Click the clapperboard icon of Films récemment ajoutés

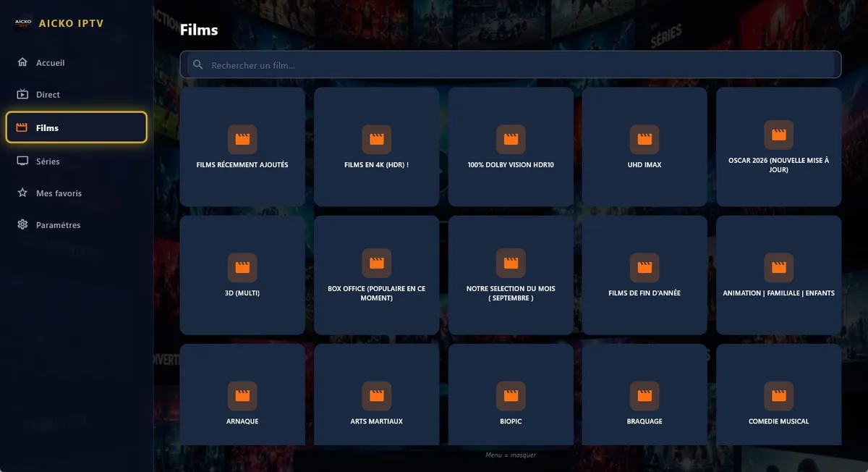(x=242, y=139)
